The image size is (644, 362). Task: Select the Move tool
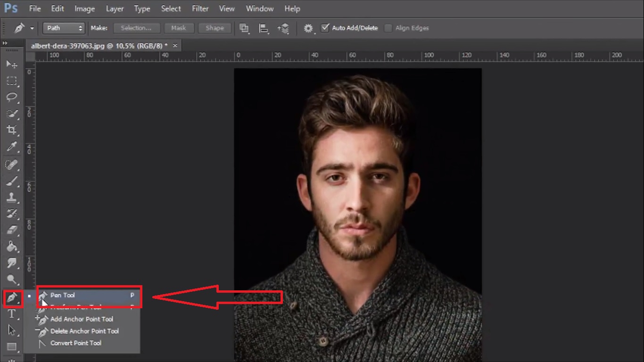12,64
